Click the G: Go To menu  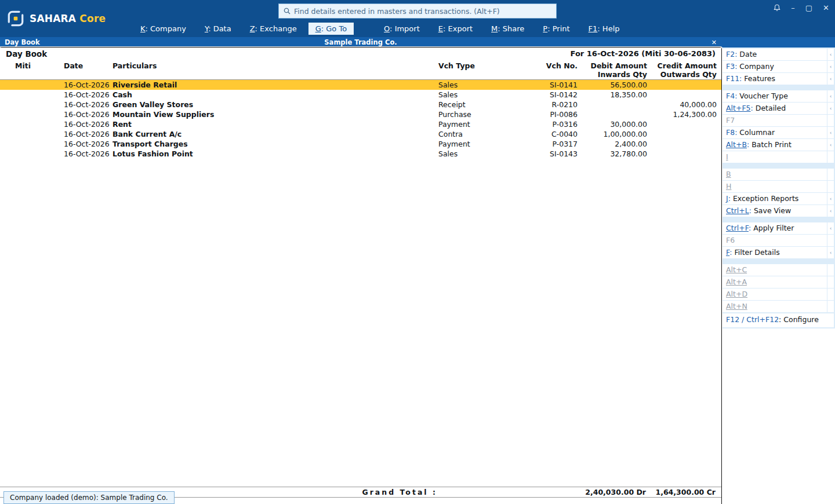[331, 29]
